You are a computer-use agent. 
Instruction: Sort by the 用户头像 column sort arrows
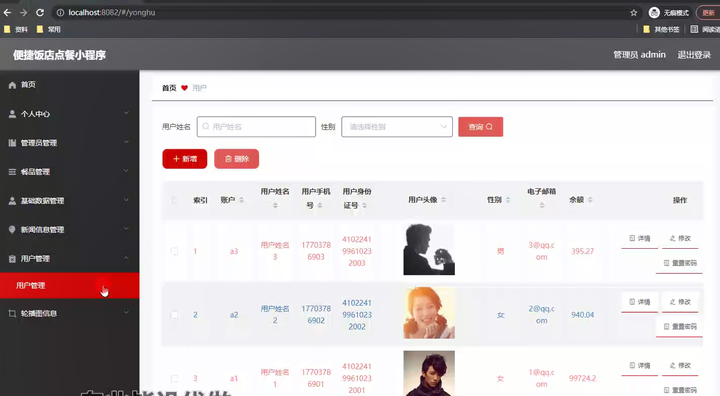point(444,200)
